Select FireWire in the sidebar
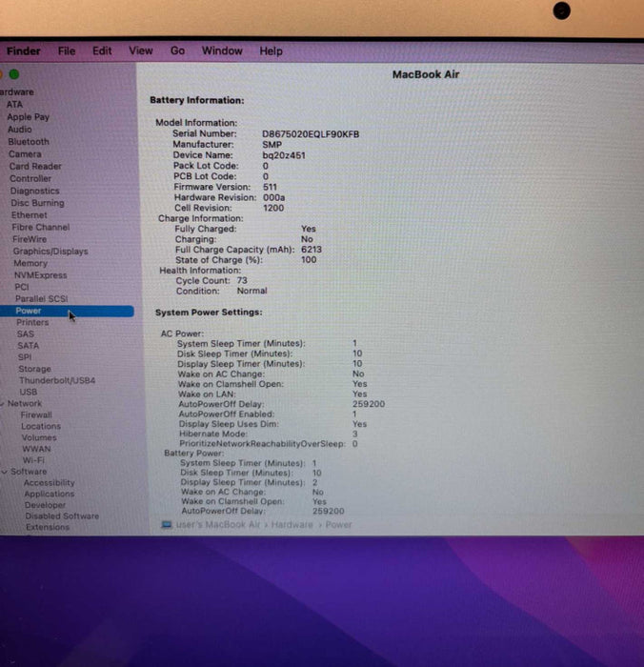 coord(30,239)
